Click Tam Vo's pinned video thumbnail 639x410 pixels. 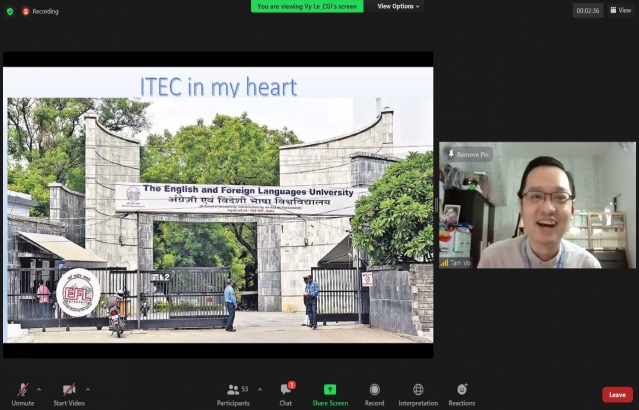(x=537, y=205)
